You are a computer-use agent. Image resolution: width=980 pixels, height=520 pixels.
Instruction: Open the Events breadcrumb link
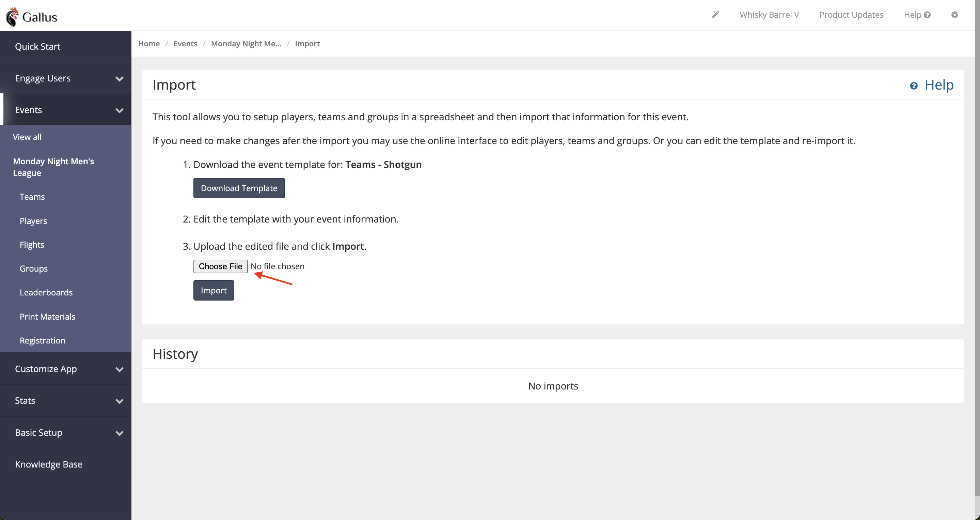(185, 43)
